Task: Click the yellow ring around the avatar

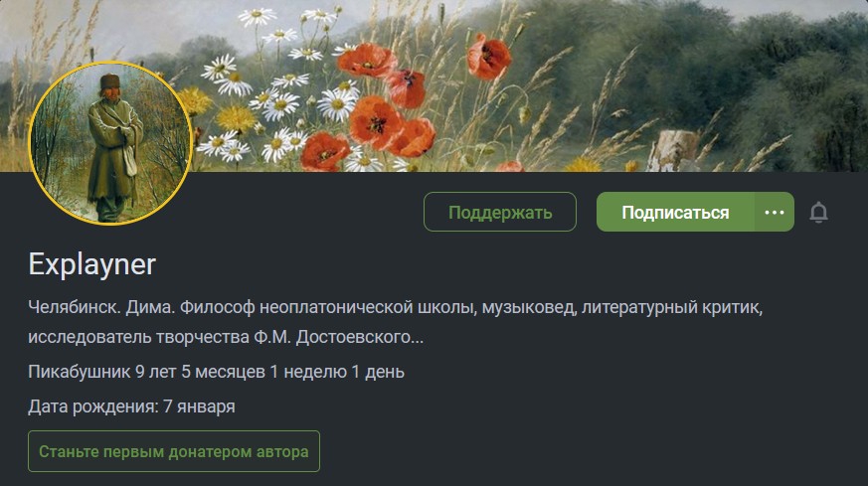Action: point(110,63)
